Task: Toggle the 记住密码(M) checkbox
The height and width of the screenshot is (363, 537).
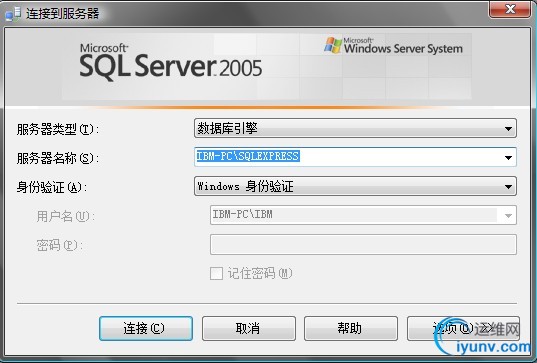Action: (216, 274)
